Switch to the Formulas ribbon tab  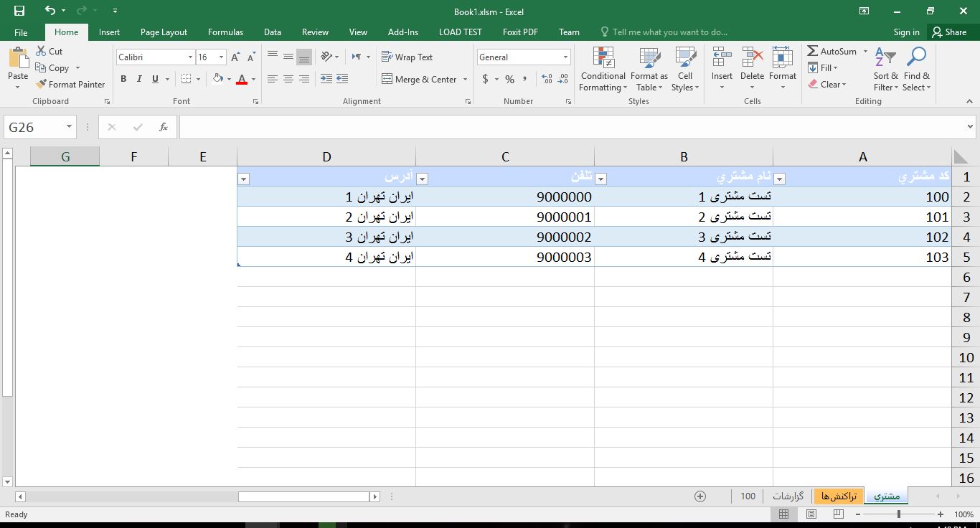pyautogui.click(x=225, y=32)
